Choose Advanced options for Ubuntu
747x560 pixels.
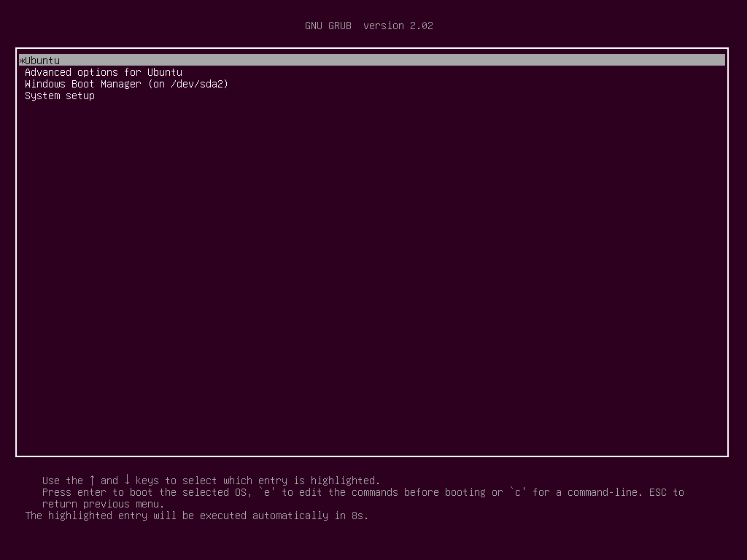[104, 72]
